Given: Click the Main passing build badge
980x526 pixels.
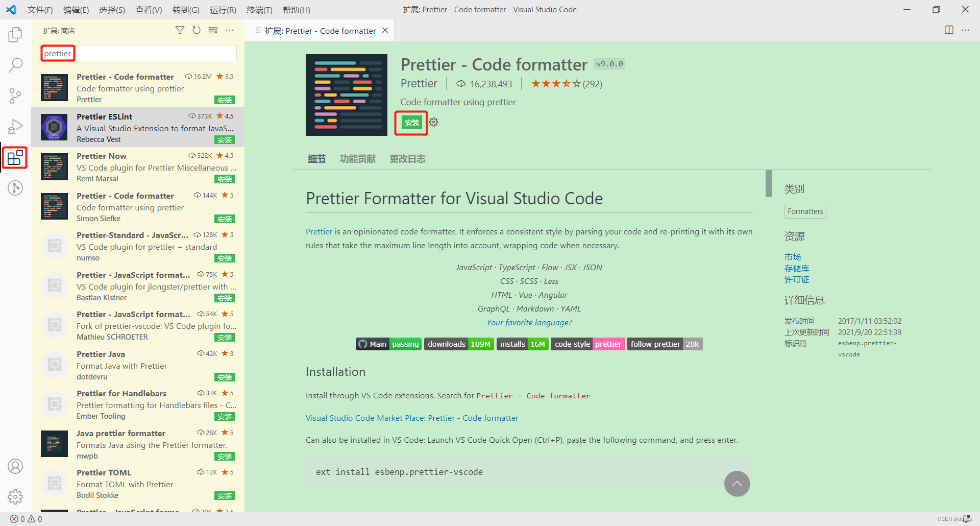Looking at the screenshot, I should point(388,344).
